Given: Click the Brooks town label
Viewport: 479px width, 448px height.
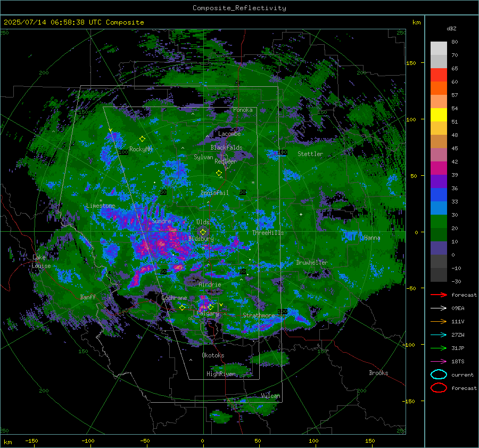Looking at the screenshot, I should (x=378, y=373).
